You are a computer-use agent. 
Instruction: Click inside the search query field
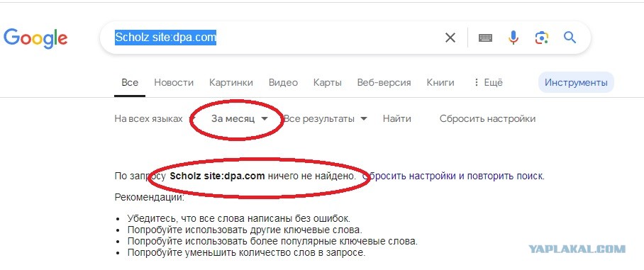pos(271,38)
